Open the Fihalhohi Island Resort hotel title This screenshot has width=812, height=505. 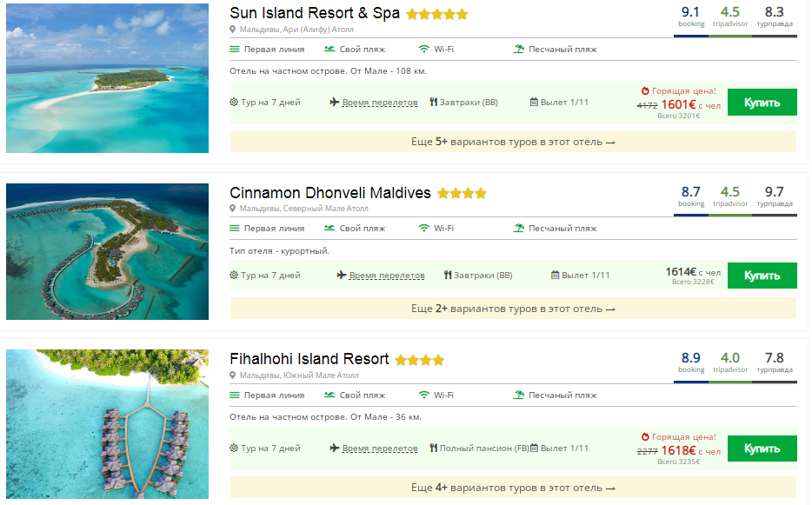[x=309, y=359]
